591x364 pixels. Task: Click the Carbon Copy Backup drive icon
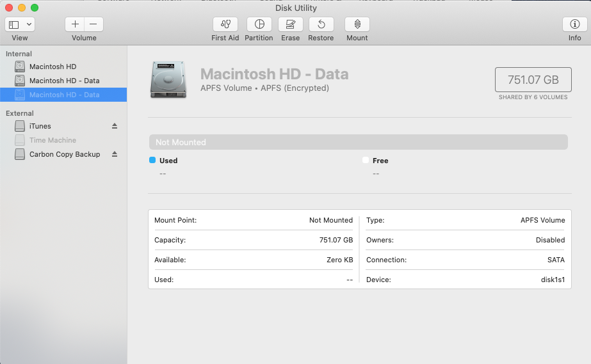coord(20,154)
